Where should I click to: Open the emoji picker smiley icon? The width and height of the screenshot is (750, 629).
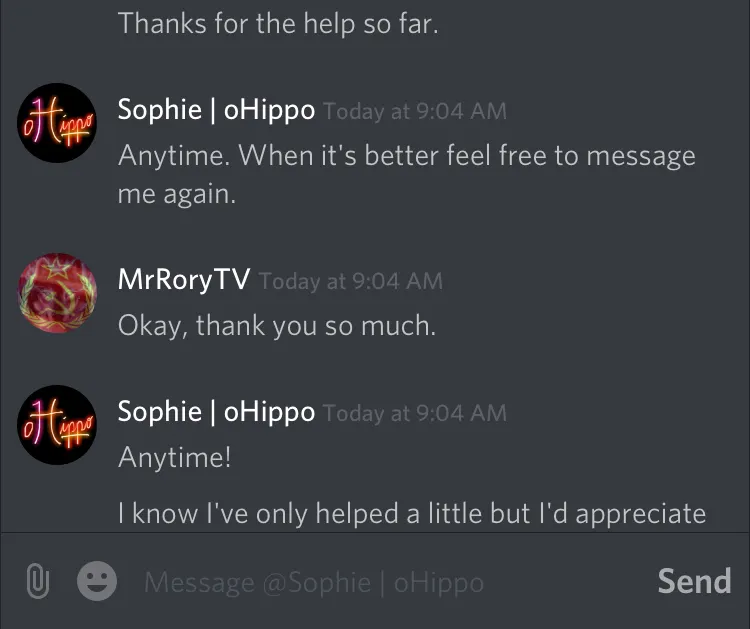97,581
